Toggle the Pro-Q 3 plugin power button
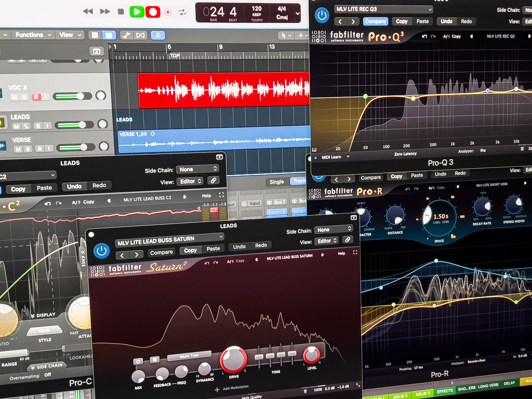The width and height of the screenshot is (532, 399). (322, 15)
